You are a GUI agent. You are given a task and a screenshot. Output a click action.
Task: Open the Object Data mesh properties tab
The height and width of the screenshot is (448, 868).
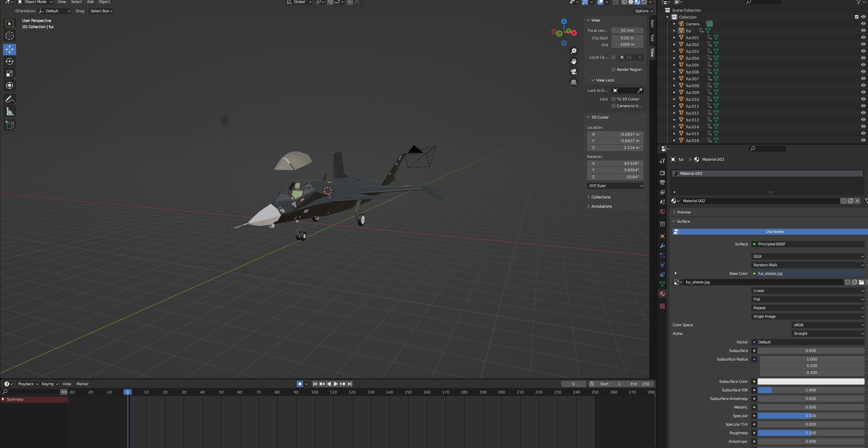coord(662,284)
